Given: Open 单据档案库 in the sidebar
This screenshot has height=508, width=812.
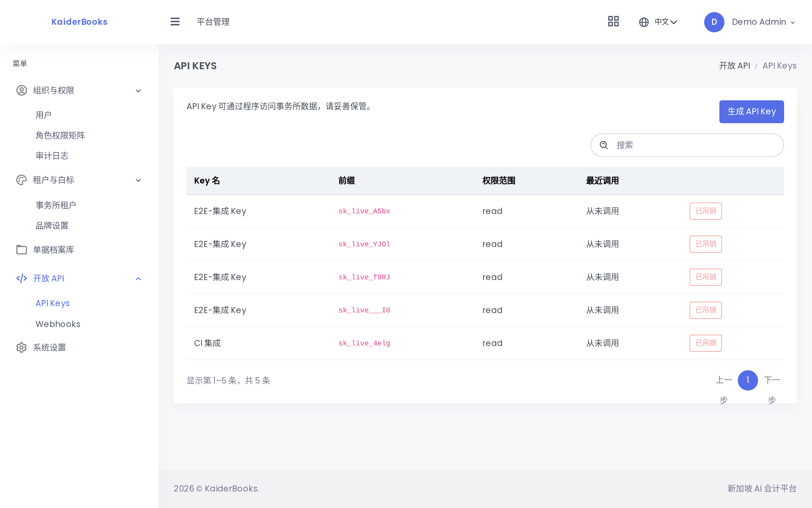Looking at the screenshot, I should (53, 250).
